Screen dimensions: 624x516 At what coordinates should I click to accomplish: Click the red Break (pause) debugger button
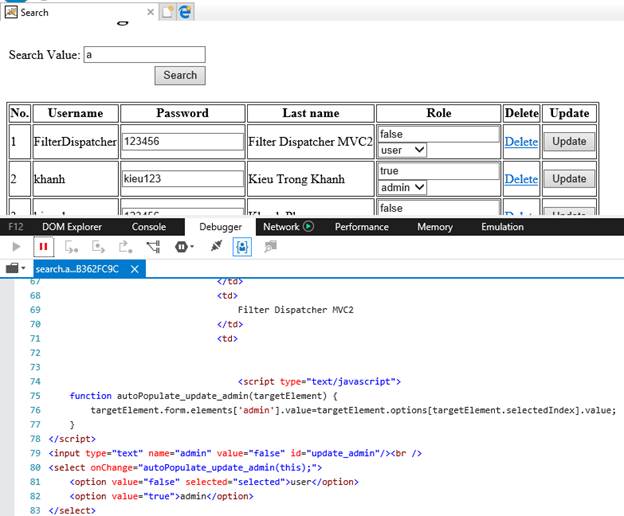tap(43, 247)
